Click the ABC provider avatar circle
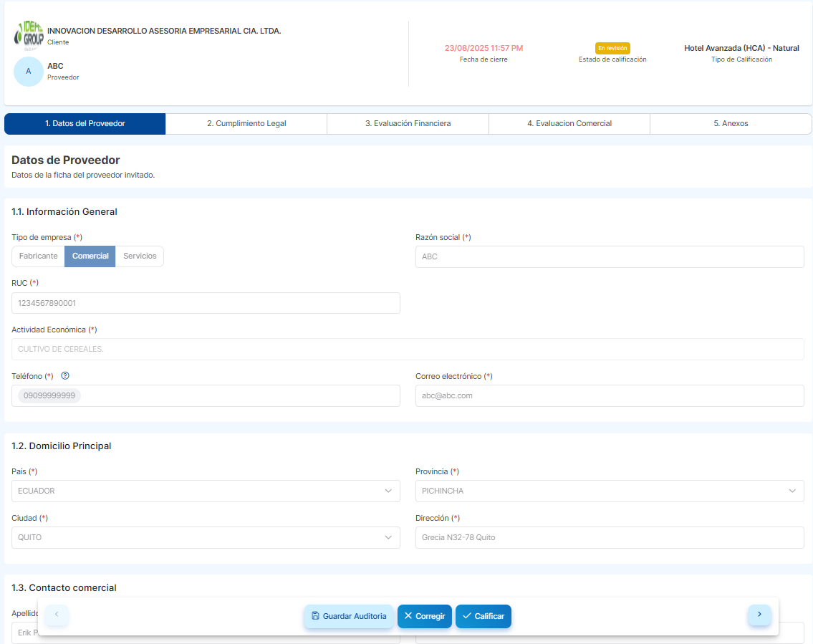 29,72
